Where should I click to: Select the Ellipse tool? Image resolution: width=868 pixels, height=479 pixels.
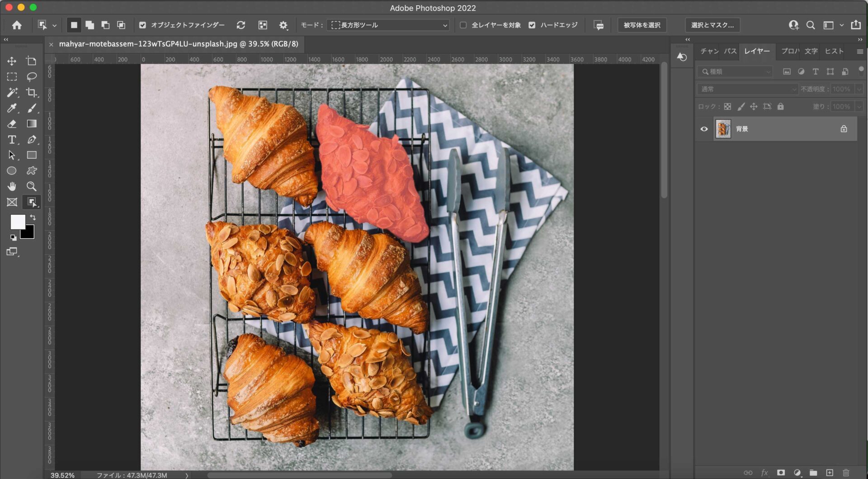pos(12,171)
